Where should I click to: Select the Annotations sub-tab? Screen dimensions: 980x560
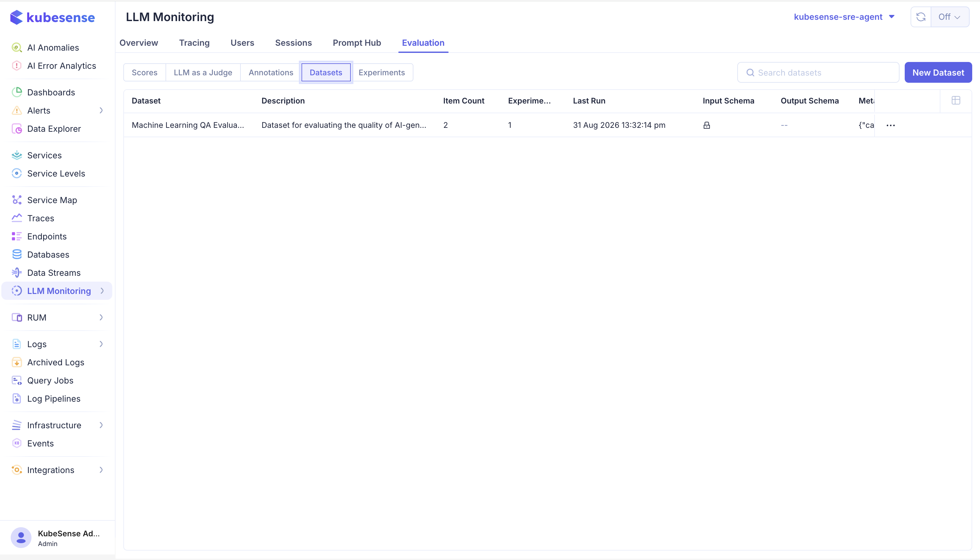pyautogui.click(x=271, y=73)
